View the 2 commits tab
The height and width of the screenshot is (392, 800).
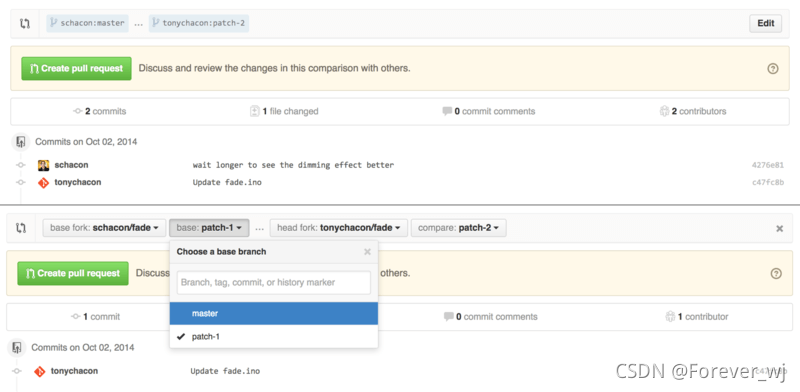(x=99, y=111)
